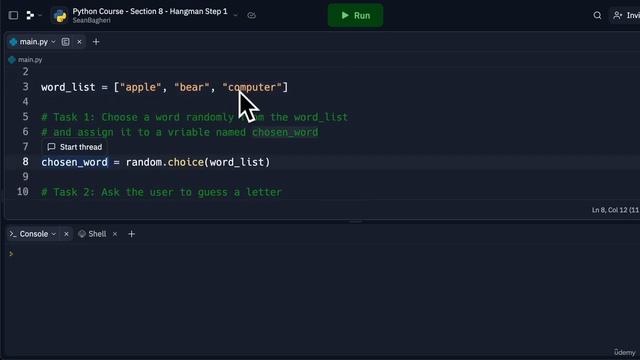The height and width of the screenshot is (360, 640).
Task: Add a new console pane tab
Action: (x=131, y=234)
